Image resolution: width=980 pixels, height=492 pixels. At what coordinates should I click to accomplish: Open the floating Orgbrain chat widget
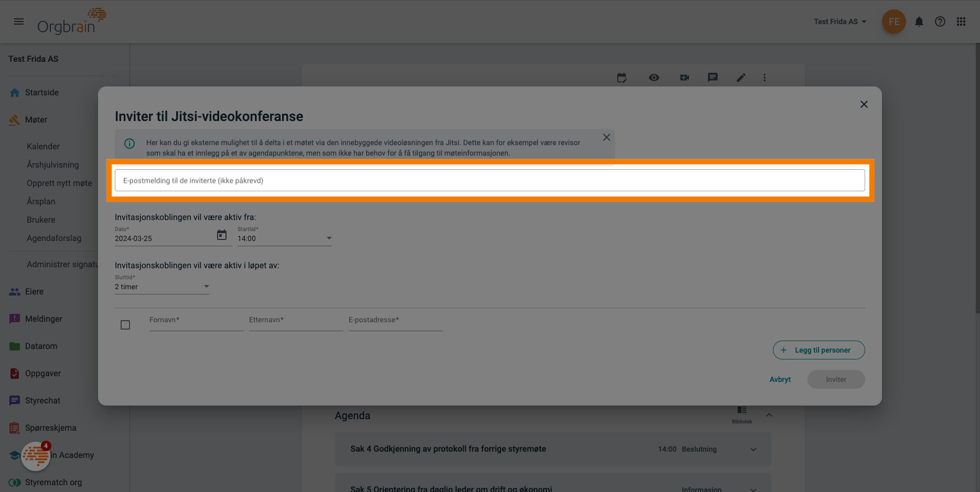click(x=36, y=456)
